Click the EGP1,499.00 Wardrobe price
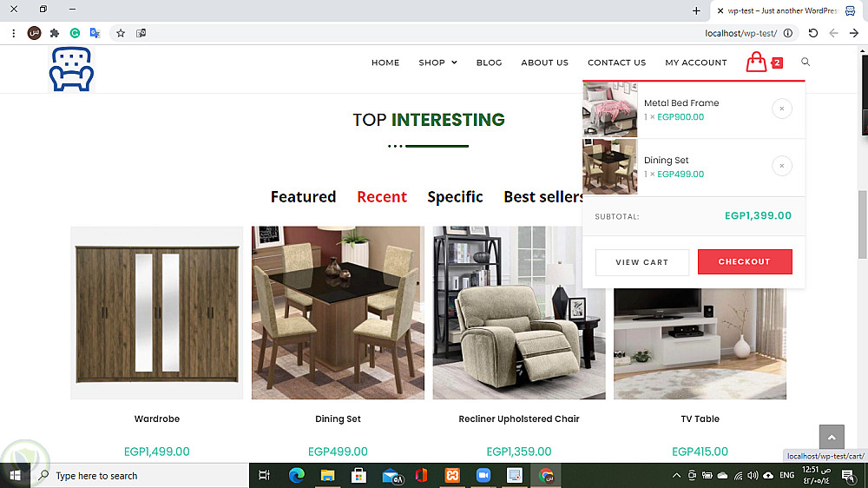Screen dimensions: 868x488 (156, 452)
